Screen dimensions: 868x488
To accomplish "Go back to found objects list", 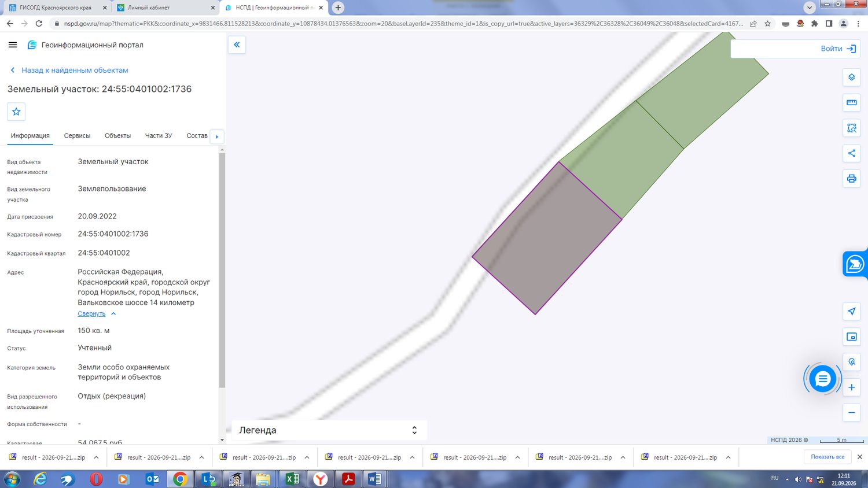I will (69, 70).
